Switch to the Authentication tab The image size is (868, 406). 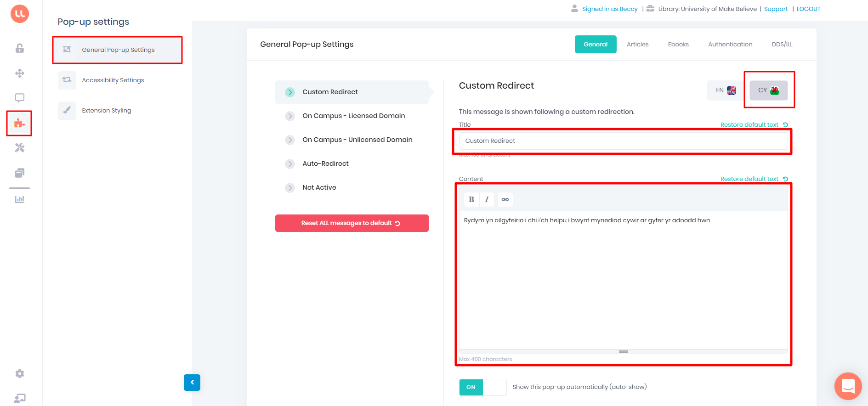tap(730, 44)
